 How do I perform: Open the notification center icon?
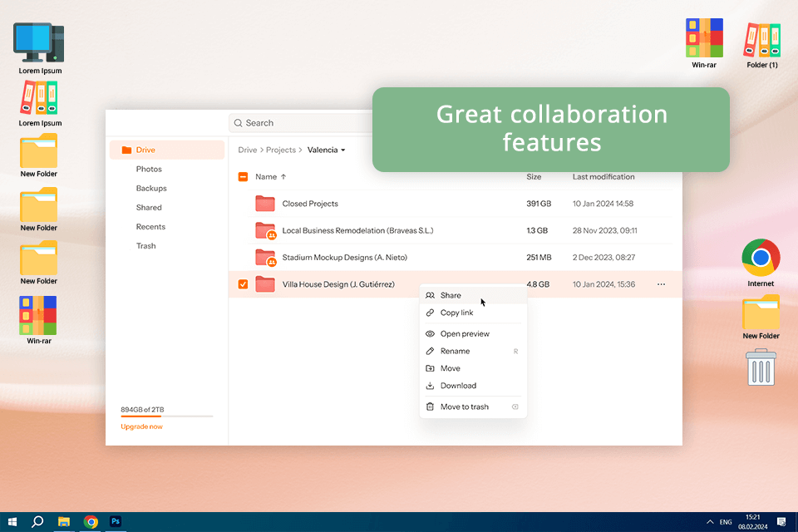(781, 522)
